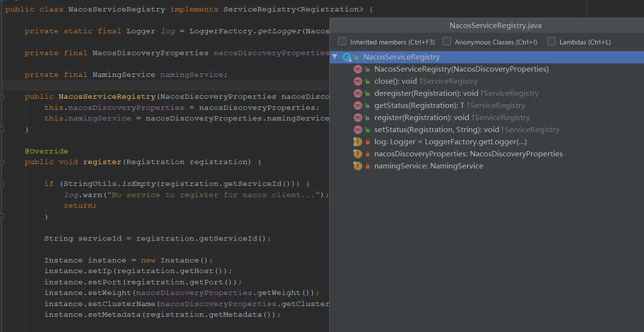Image resolution: width=644 pixels, height=332 pixels.
Task: Click the green public-access icon on NacosServiceRegistry class row
Action: 356,57
